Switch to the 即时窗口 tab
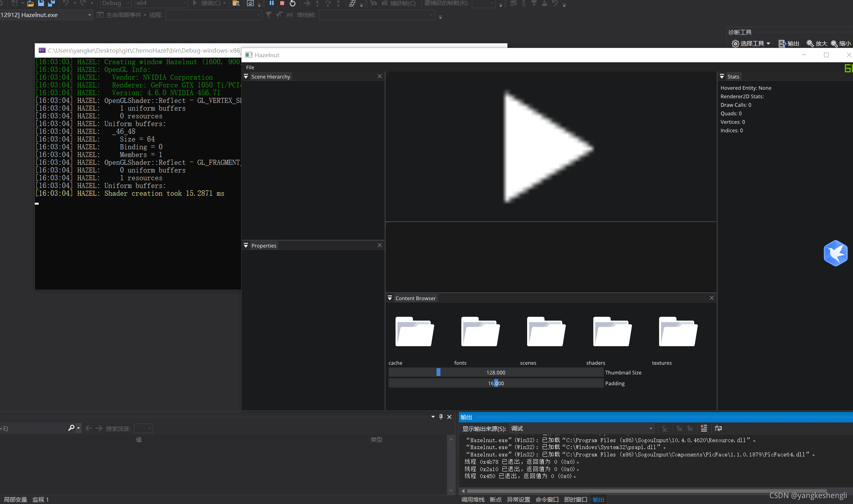853x504 pixels. pos(576,499)
